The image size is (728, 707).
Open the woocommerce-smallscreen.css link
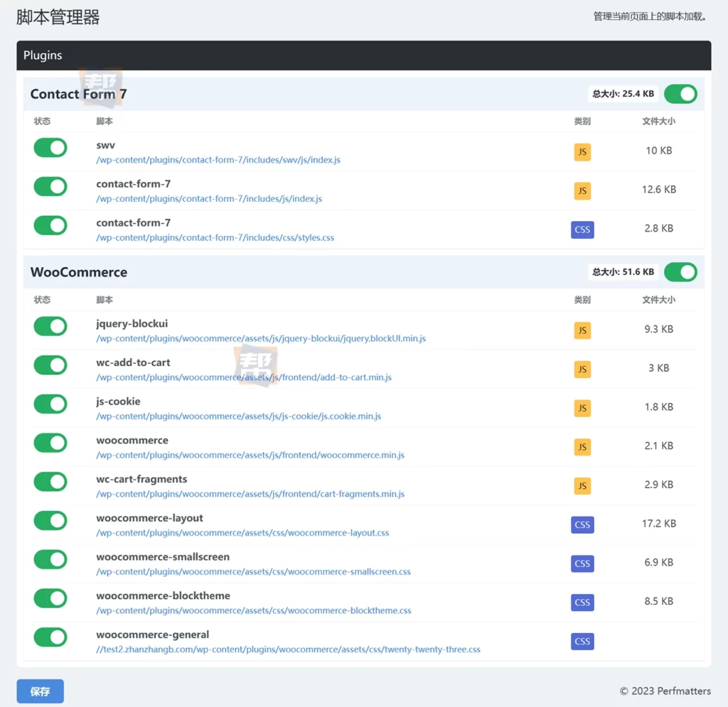254,572
